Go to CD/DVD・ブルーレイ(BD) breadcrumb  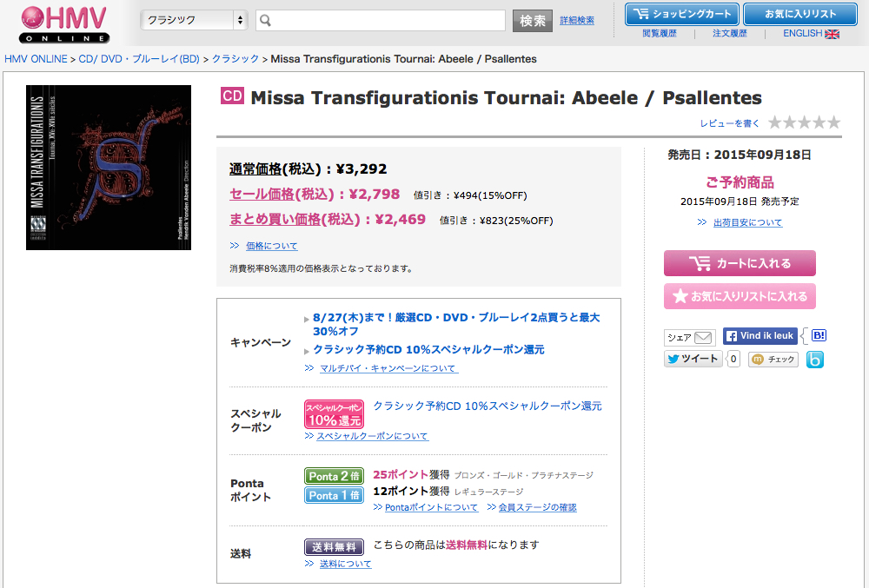tap(139, 59)
